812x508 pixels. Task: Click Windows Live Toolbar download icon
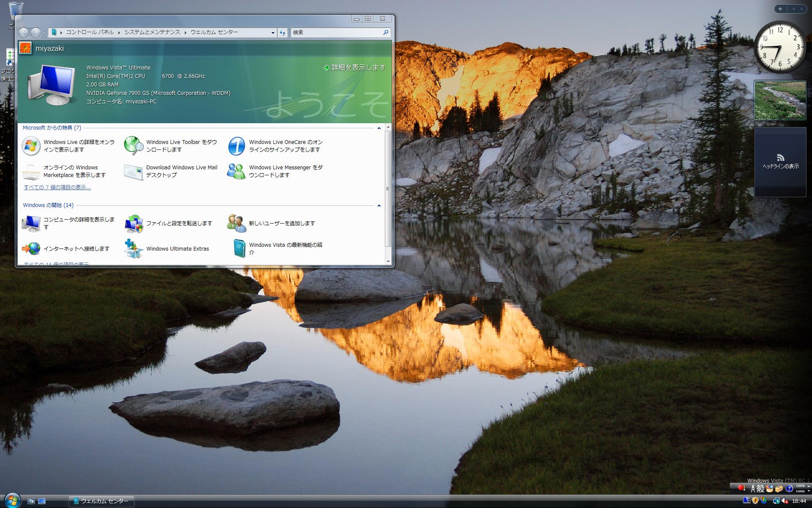pyautogui.click(x=134, y=146)
